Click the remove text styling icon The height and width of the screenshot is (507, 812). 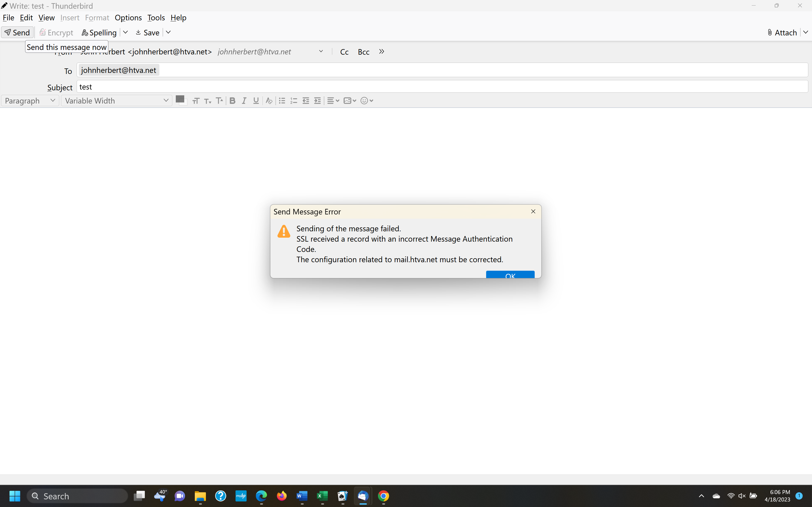(x=269, y=101)
